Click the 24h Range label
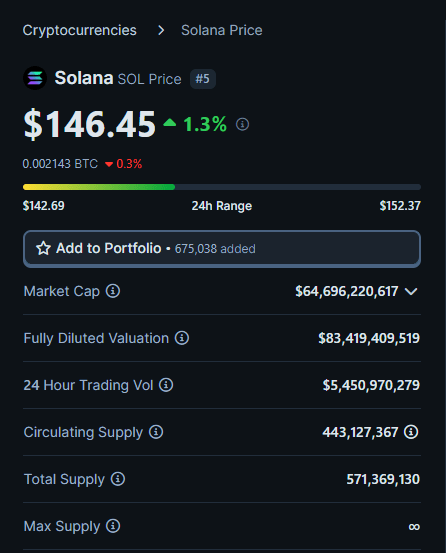This screenshot has width=446, height=553. 222,206
